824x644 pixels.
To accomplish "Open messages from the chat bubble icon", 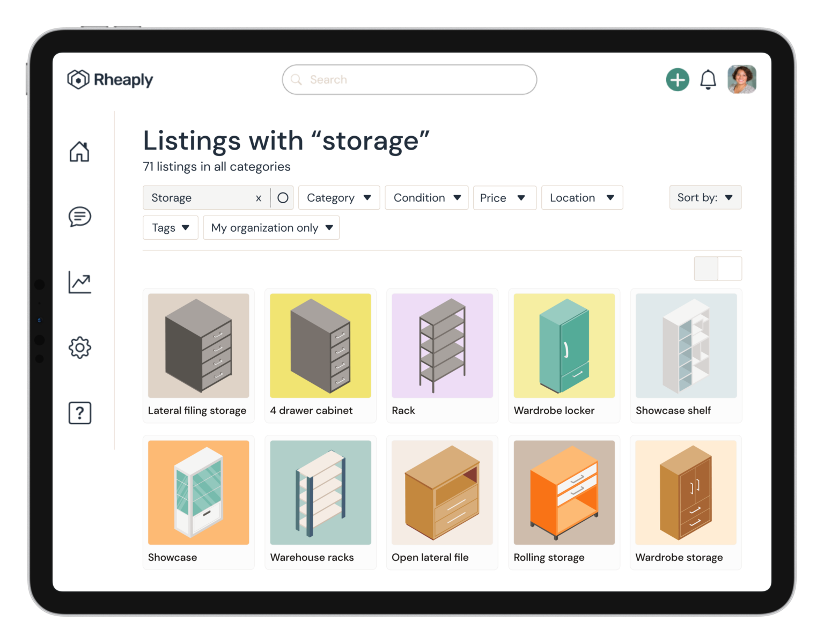I will tap(79, 217).
